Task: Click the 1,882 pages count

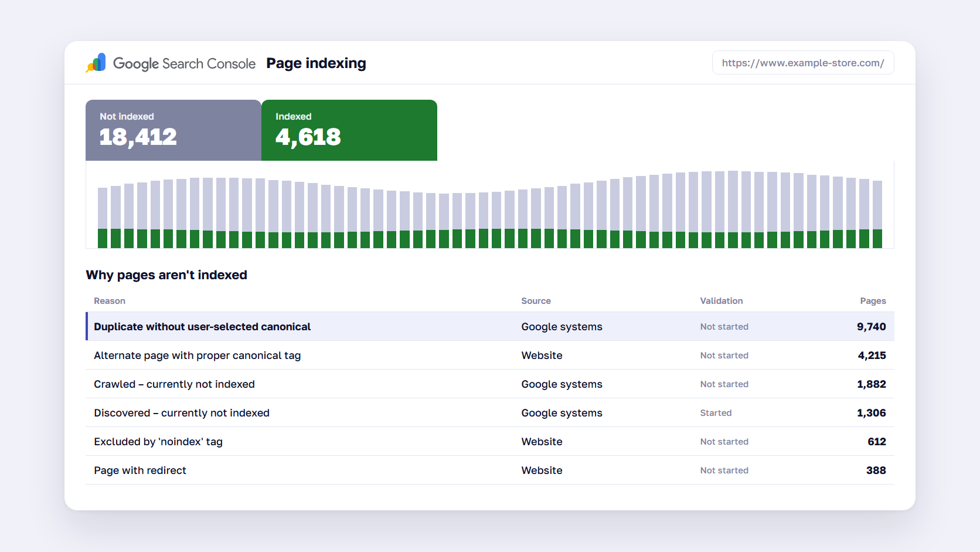Action: click(x=872, y=384)
